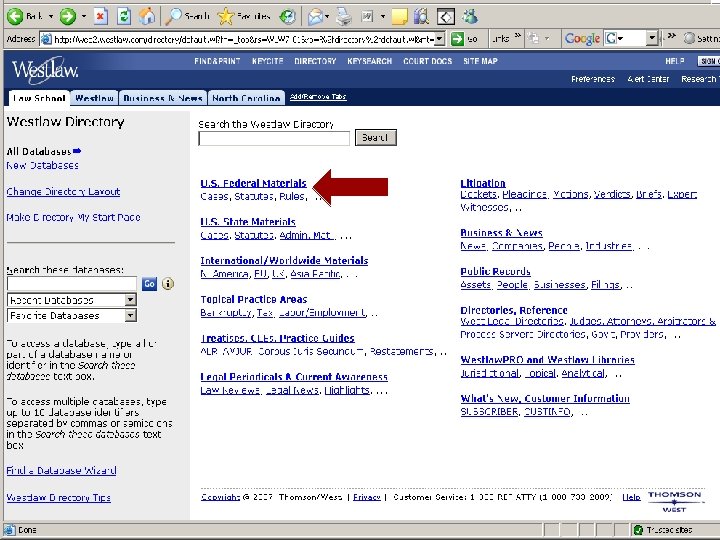The image size is (720, 540).
Task: Open the address bar URL dropdown
Action: 439,39
